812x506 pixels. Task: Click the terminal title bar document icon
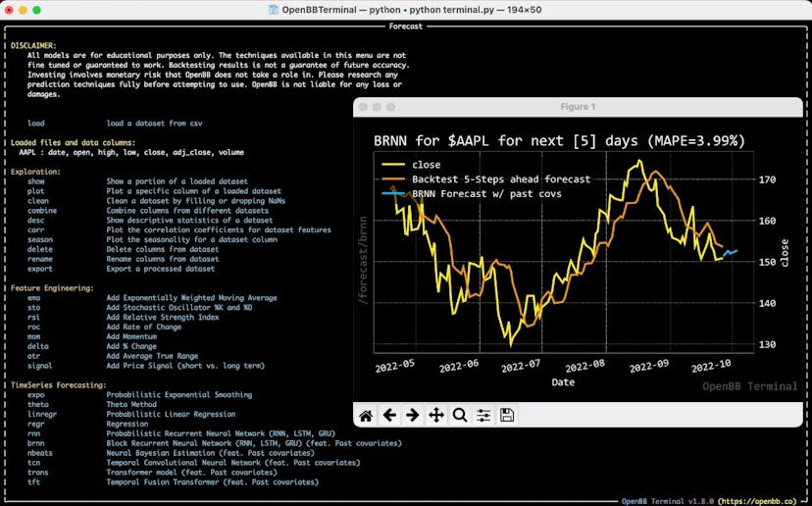[274, 10]
